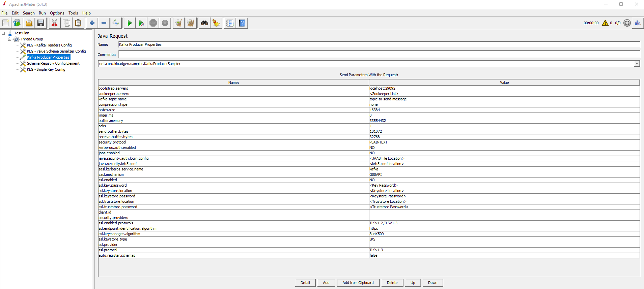Reset search with brush icon
The height and width of the screenshot is (289, 644).
[x=216, y=23]
